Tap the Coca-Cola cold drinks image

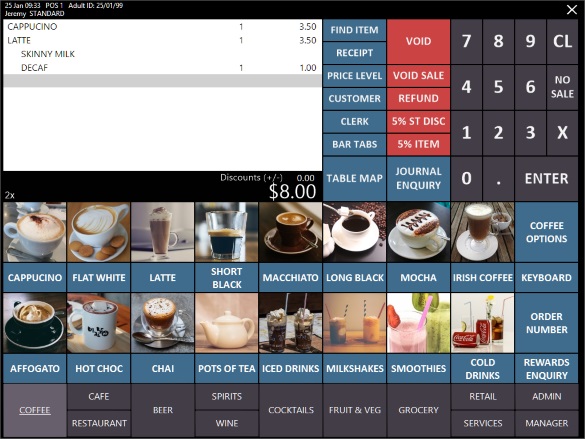(x=482, y=323)
